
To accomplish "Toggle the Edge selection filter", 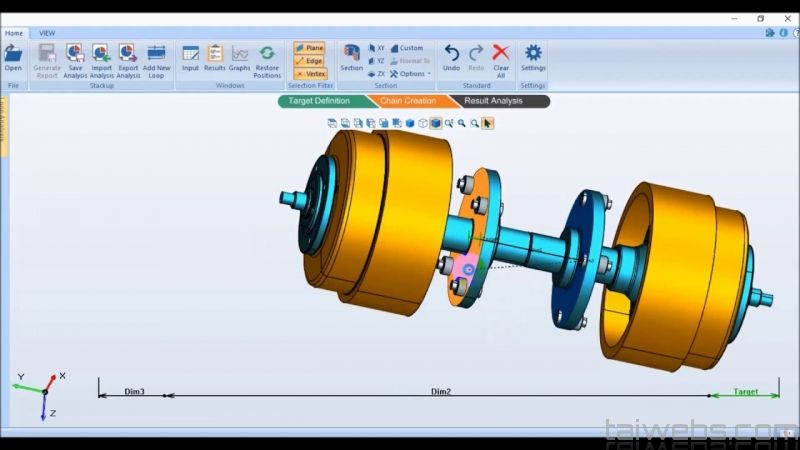I will [x=309, y=61].
